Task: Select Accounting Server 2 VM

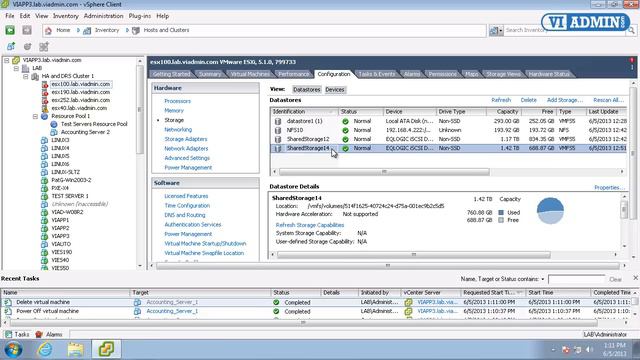Action: pyautogui.click(x=85, y=132)
